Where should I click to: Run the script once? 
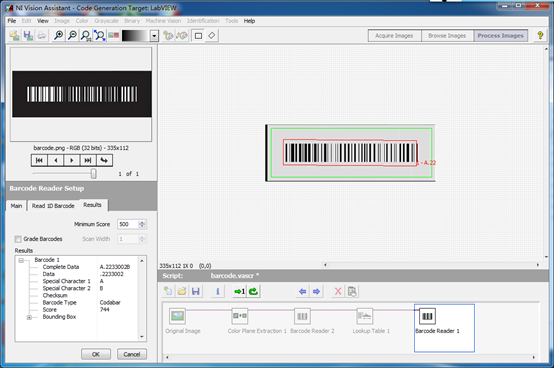click(239, 291)
